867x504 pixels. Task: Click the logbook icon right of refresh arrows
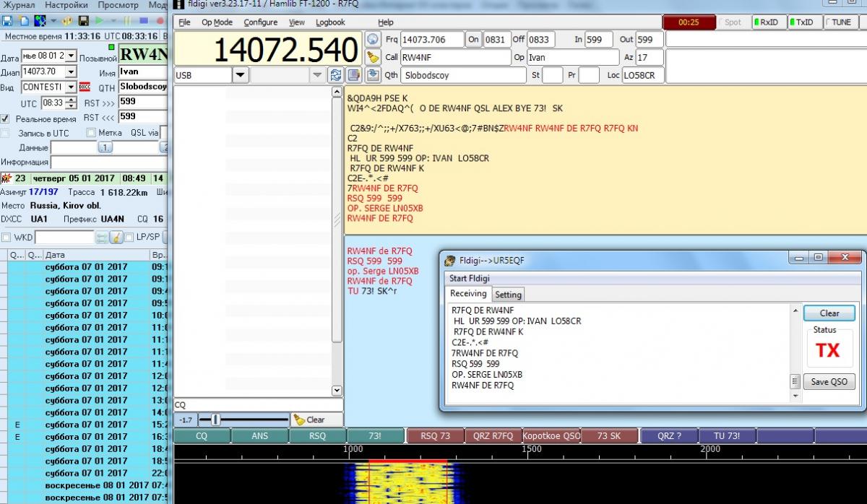[353, 75]
